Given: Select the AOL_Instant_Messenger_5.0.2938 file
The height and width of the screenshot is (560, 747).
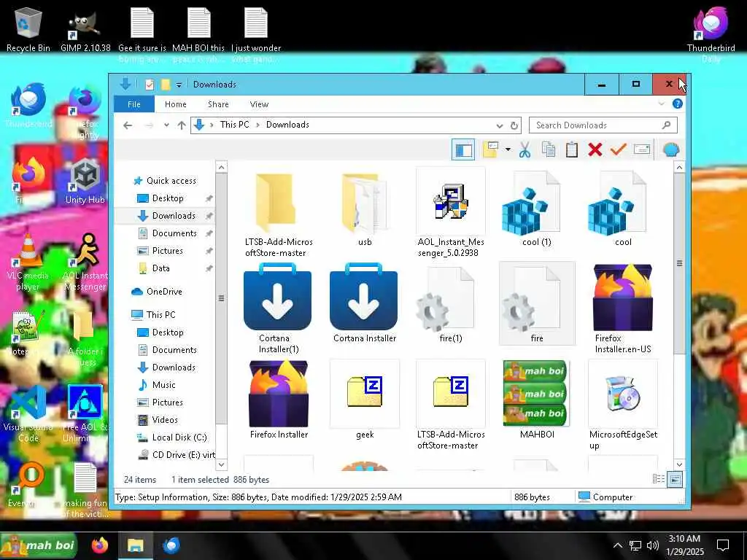Looking at the screenshot, I should [x=451, y=214].
